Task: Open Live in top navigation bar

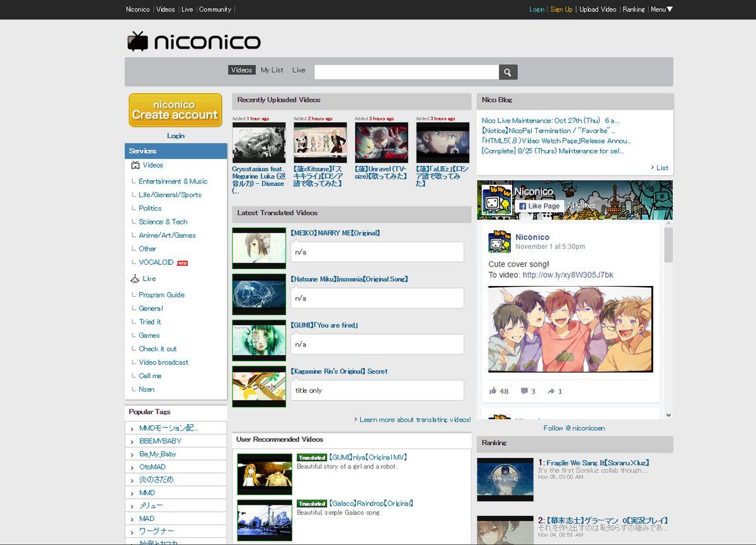Action: pyautogui.click(x=187, y=9)
